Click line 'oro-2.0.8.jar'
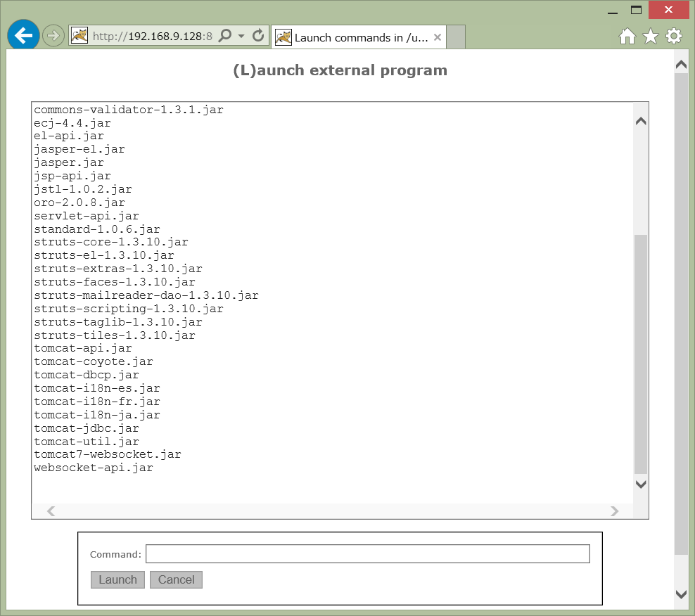The image size is (695, 616). tap(79, 202)
